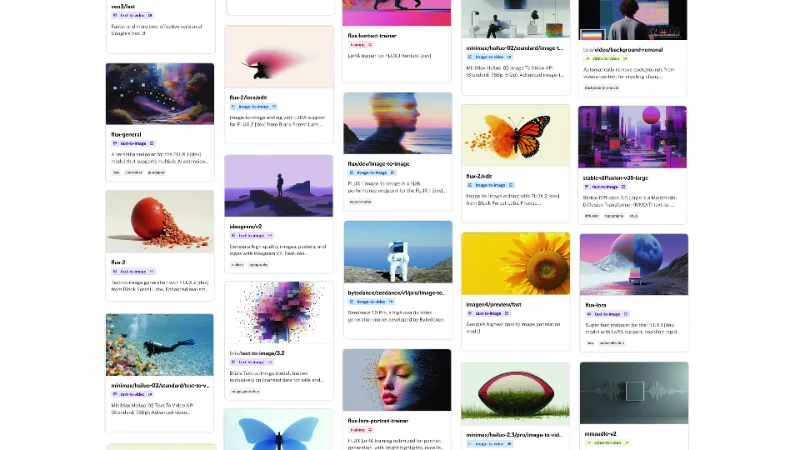
Task: Open the bria/video/background-removal model title
Action: pyautogui.click(x=623, y=49)
